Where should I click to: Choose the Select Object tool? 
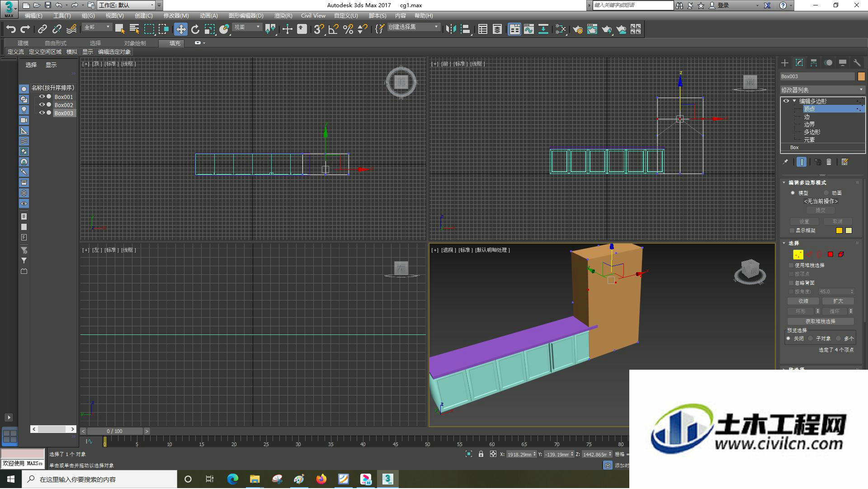[x=120, y=29]
